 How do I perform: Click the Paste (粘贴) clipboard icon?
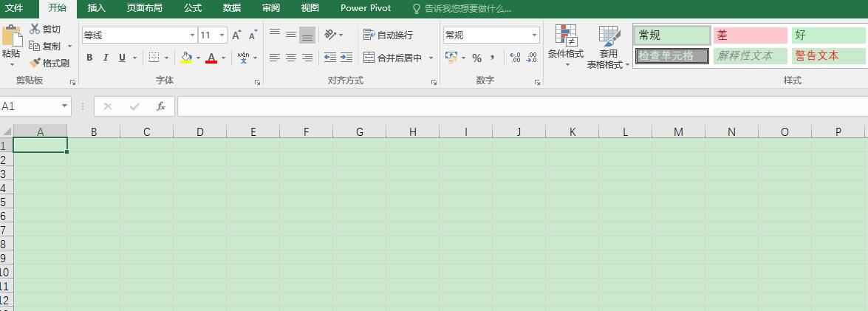pos(11,36)
